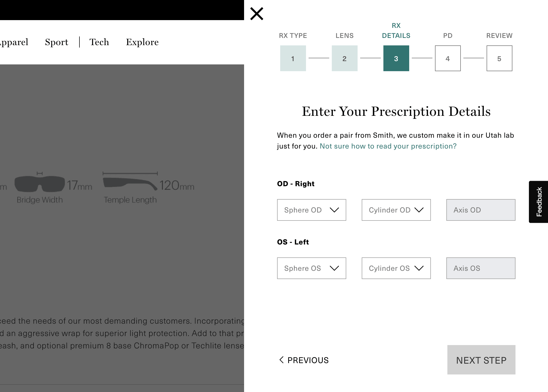The image size is (548, 392).
Task: Open the Sport menu
Action: (57, 42)
